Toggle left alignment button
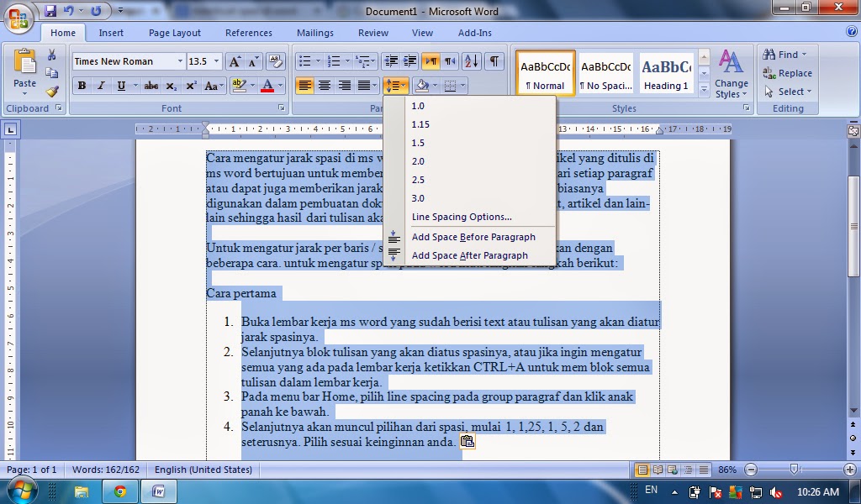Viewport: 861px width, 504px height. click(304, 86)
